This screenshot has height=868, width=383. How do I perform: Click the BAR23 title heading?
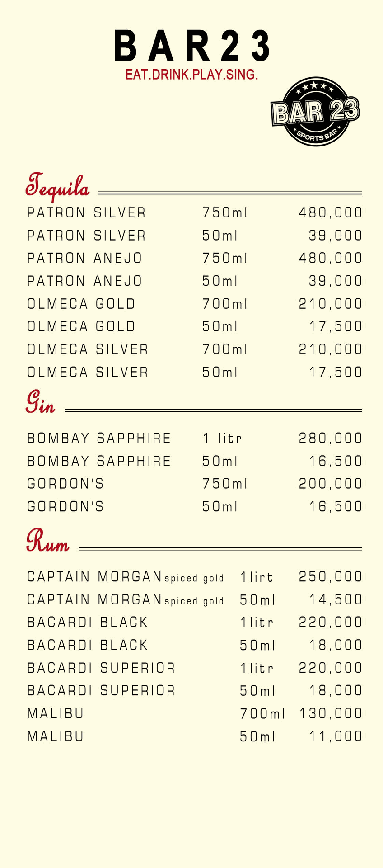pyautogui.click(x=192, y=46)
